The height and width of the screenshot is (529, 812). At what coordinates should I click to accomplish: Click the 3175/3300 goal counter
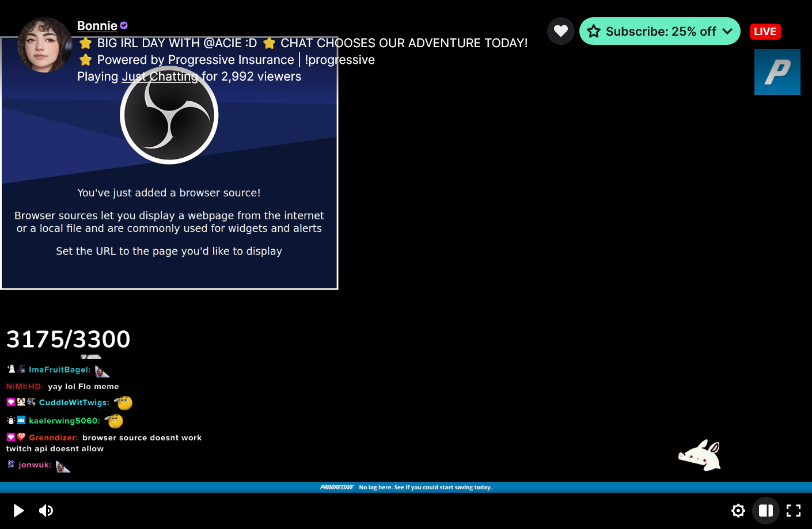point(68,340)
